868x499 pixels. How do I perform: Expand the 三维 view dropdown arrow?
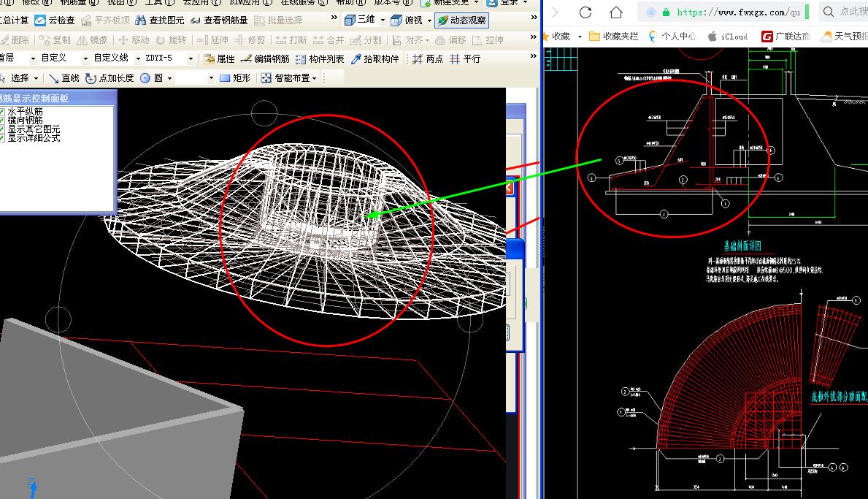pos(382,20)
